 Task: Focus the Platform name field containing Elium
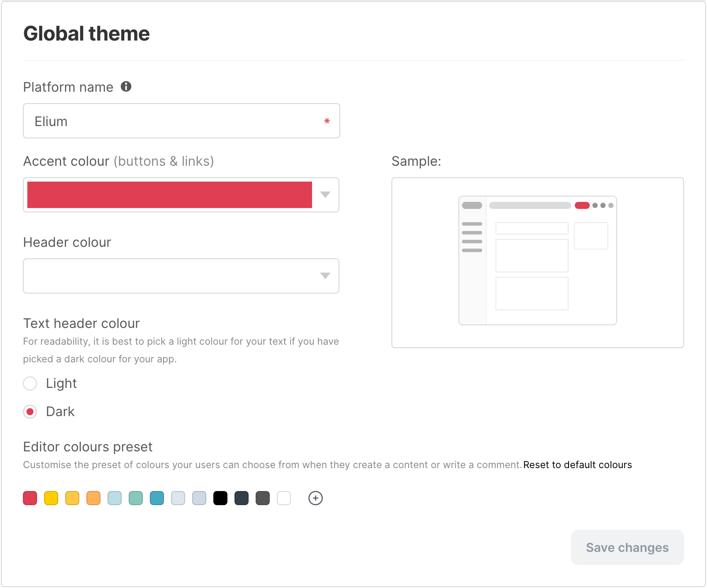[x=181, y=121]
